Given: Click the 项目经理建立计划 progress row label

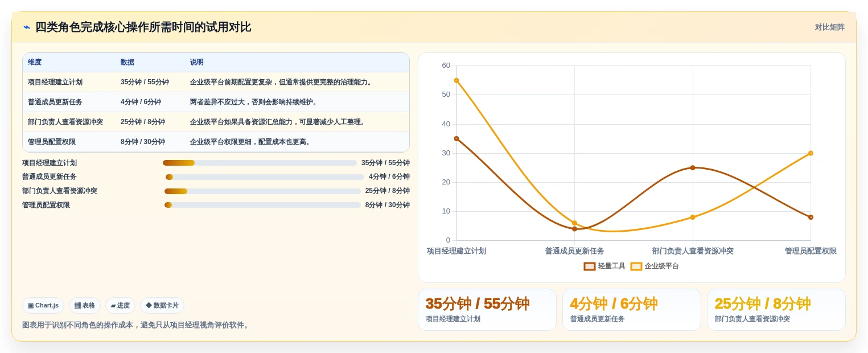Looking at the screenshot, I should pyautogui.click(x=50, y=163).
